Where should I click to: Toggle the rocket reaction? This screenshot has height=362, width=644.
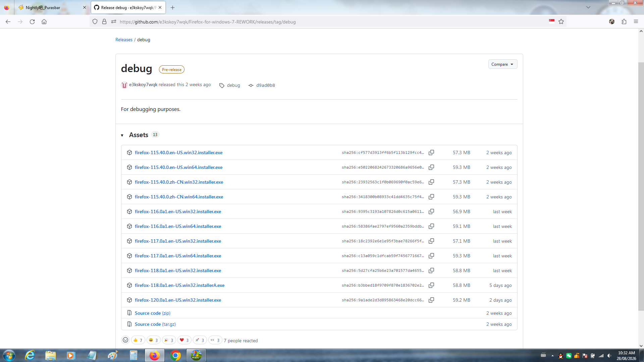[x=200, y=340]
